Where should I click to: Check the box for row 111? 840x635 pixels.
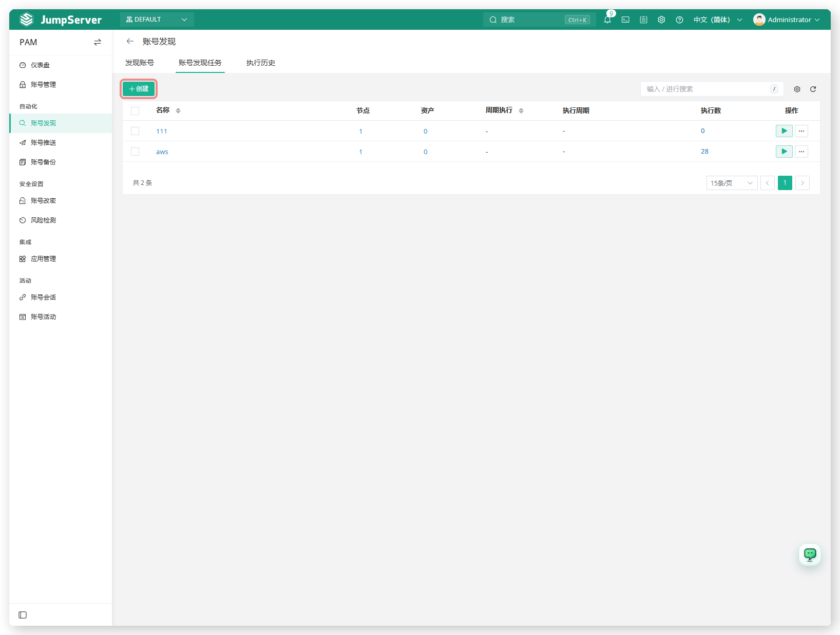click(x=135, y=131)
